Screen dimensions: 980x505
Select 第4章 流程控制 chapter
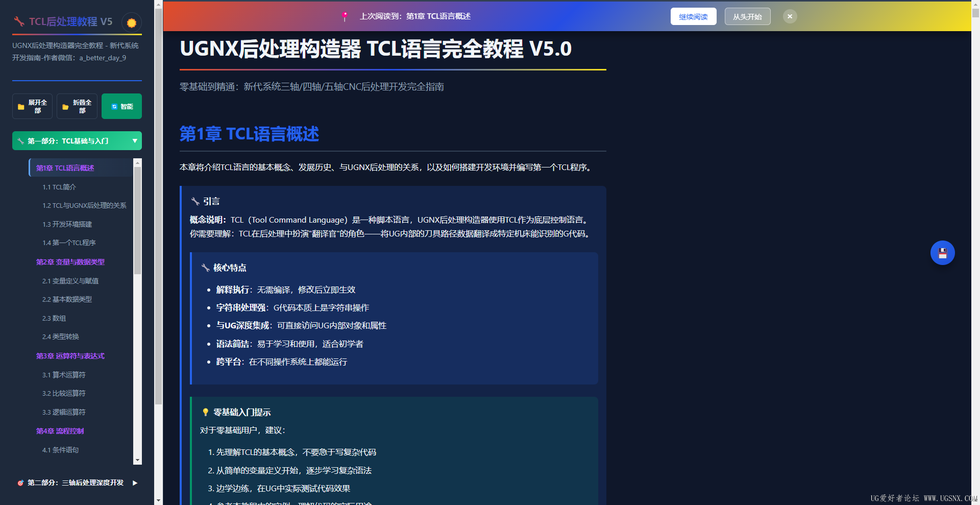point(60,431)
